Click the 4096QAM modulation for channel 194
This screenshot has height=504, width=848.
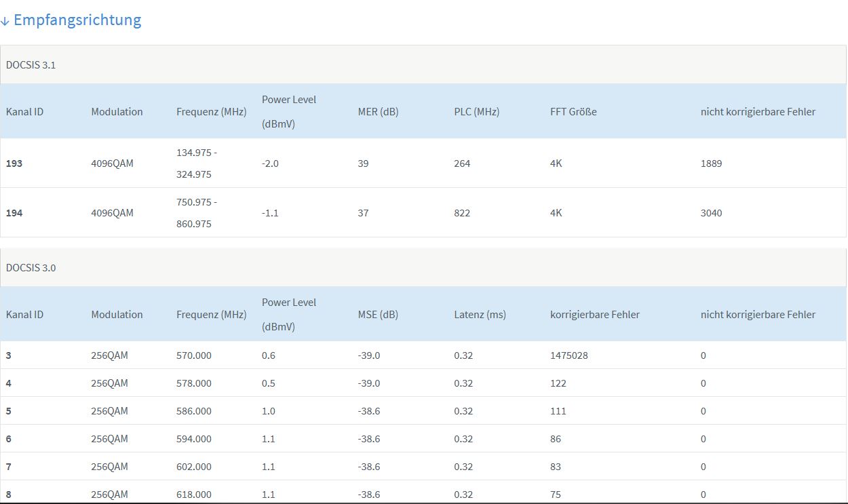pyautogui.click(x=112, y=213)
